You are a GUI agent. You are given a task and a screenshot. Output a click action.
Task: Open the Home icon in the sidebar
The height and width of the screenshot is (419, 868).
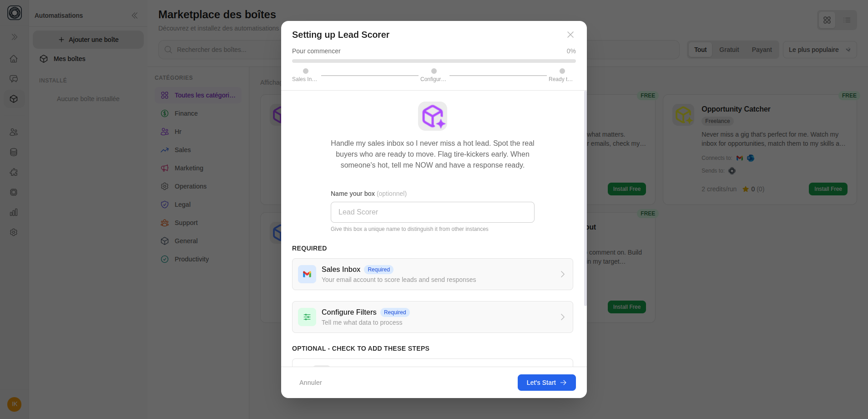14,59
